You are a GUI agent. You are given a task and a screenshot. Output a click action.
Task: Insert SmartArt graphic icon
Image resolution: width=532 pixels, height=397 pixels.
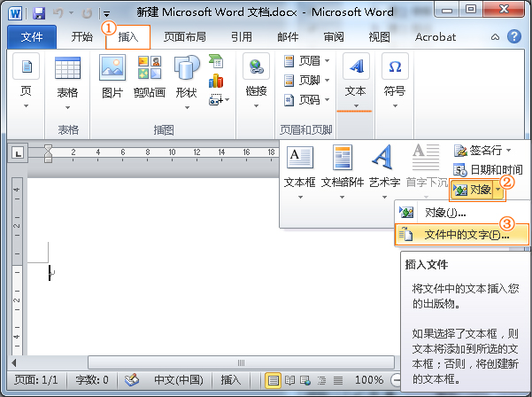pyautogui.click(x=216, y=61)
